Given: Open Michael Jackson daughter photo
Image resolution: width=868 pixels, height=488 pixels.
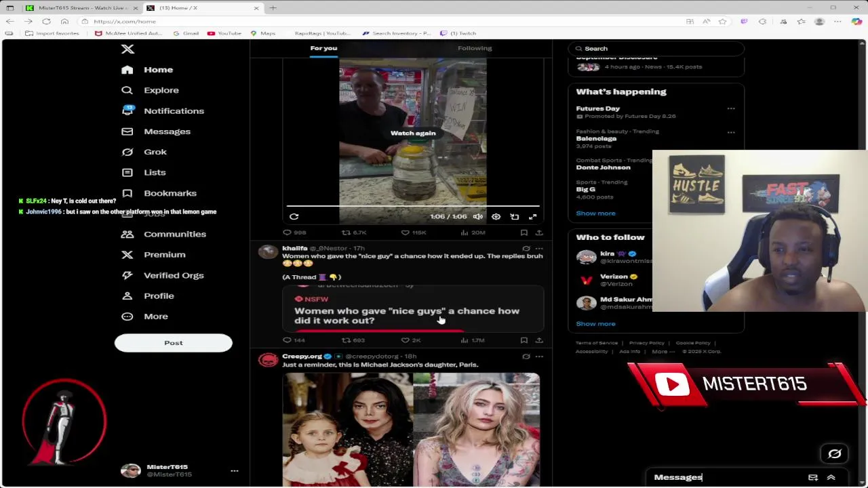Looking at the screenshot, I should (412, 430).
